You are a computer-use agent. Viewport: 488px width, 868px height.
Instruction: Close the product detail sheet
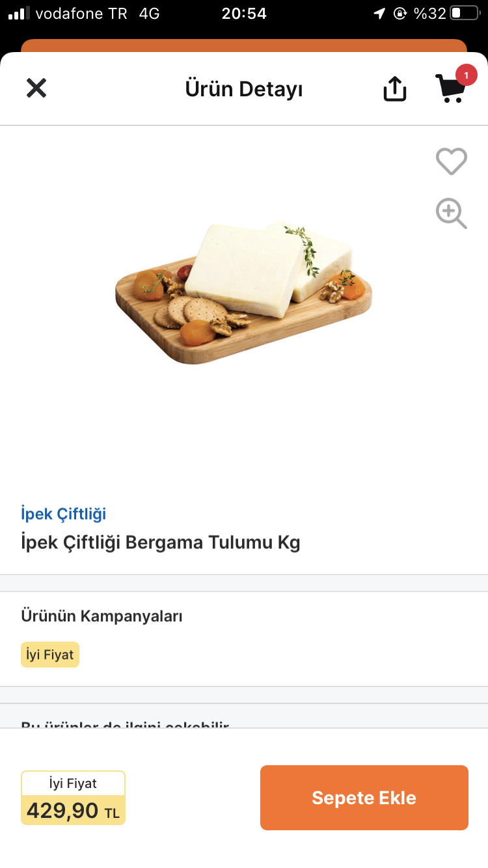[x=36, y=88]
